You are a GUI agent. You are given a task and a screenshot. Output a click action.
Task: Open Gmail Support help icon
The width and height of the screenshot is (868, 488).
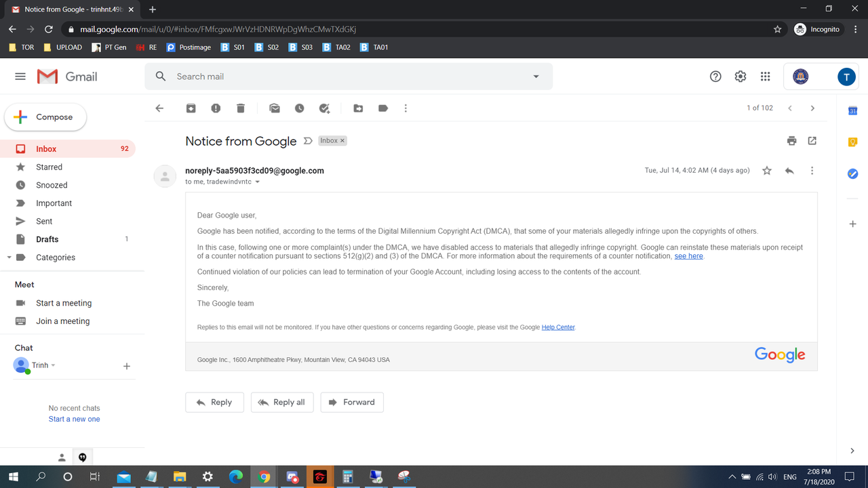(715, 77)
